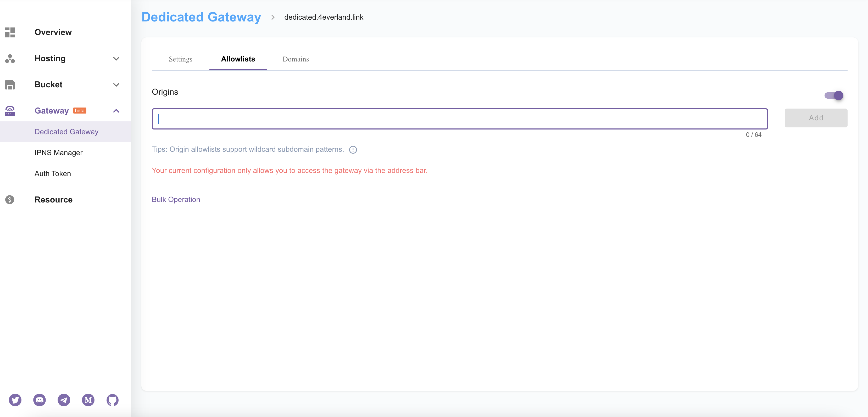Viewport: 868px width, 417px height.
Task: Switch to the Settings tab
Action: coord(180,59)
